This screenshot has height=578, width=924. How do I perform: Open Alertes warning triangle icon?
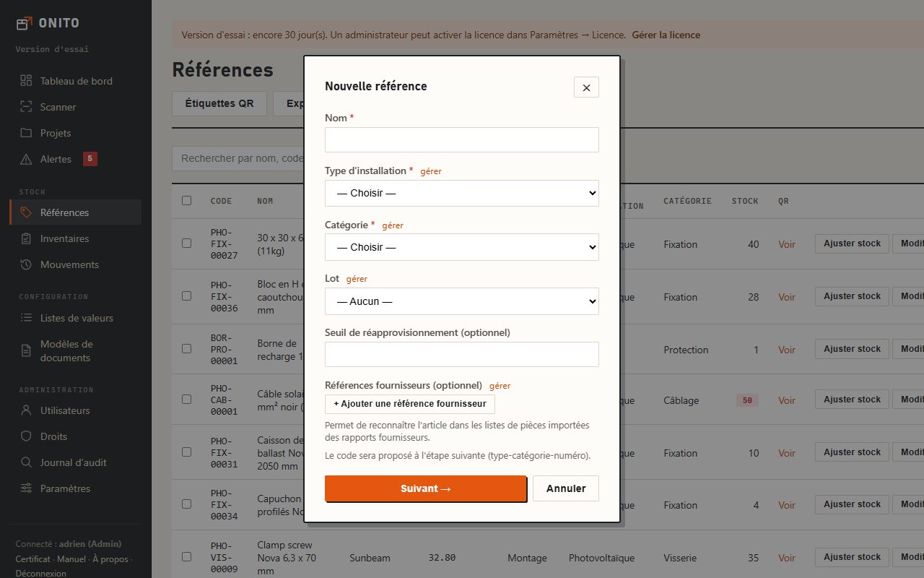click(26, 159)
